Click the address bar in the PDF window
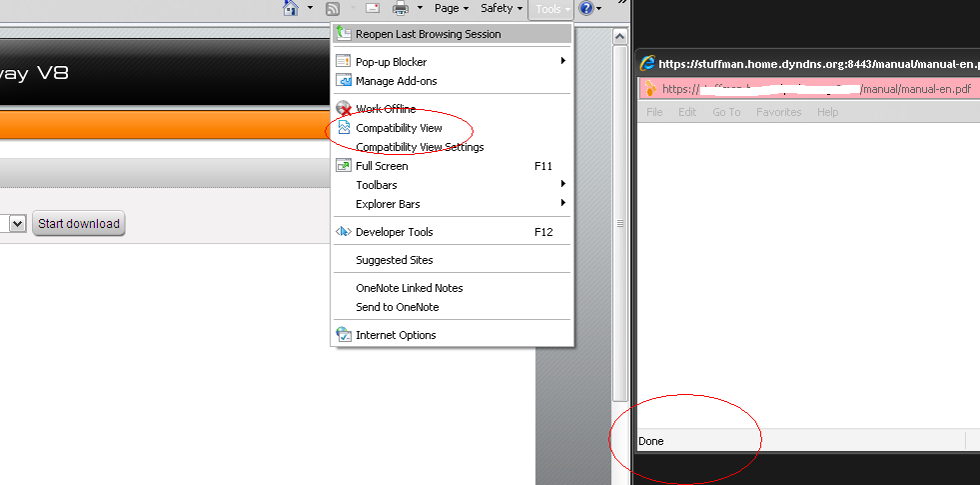 pyautogui.click(x=809, y=89)
